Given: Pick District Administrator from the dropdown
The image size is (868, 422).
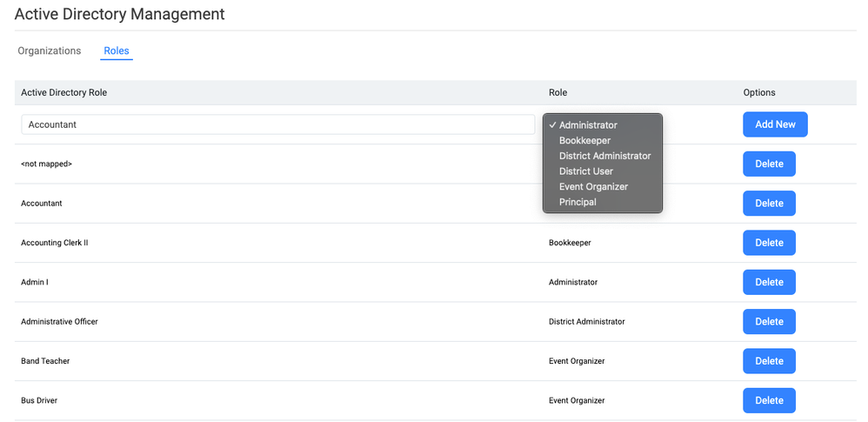Looking at the screenshot, I should click(604, 156).
